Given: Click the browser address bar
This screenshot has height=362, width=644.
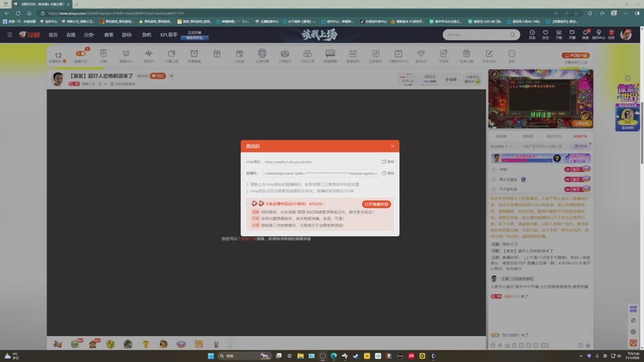Looking at the screenshot, I should click(x=295, y=13).
